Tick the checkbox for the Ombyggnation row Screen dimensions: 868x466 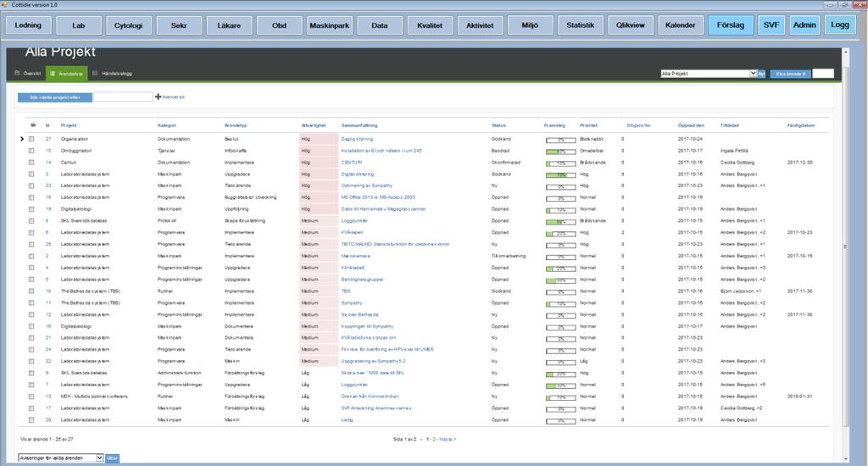coord(31,151)
